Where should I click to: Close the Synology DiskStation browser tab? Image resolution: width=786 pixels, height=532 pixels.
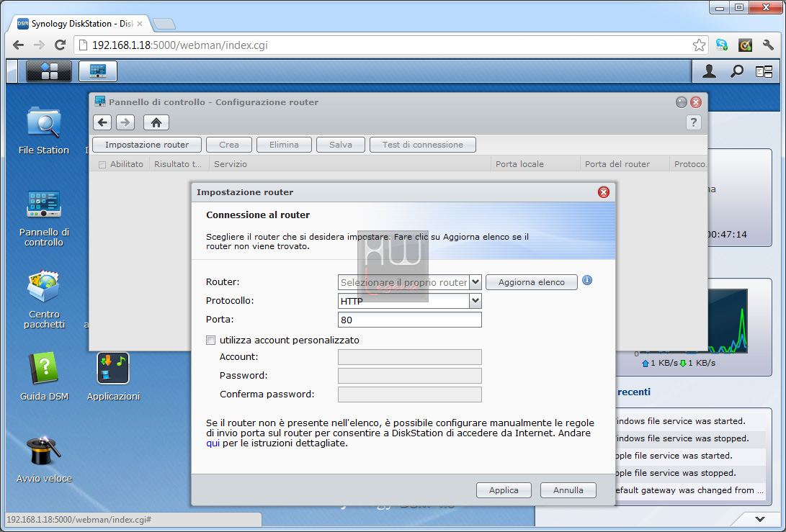pos(139,24)
